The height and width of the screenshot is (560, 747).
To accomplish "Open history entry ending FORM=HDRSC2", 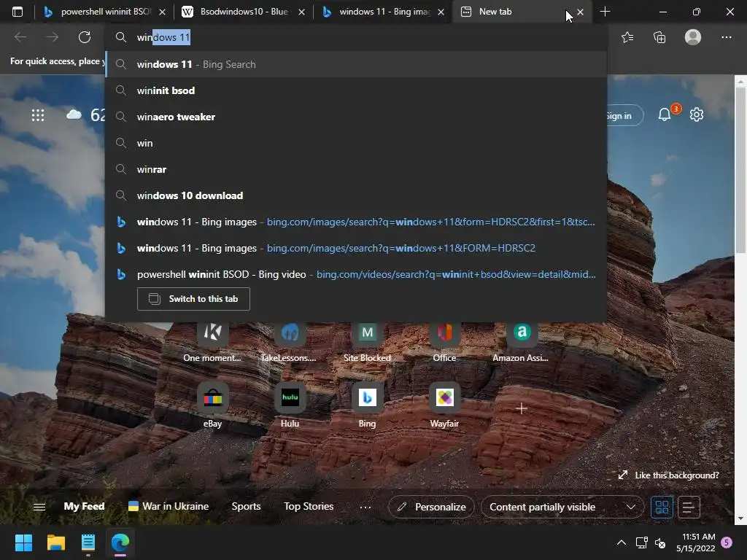I will (x=355, y=248).
